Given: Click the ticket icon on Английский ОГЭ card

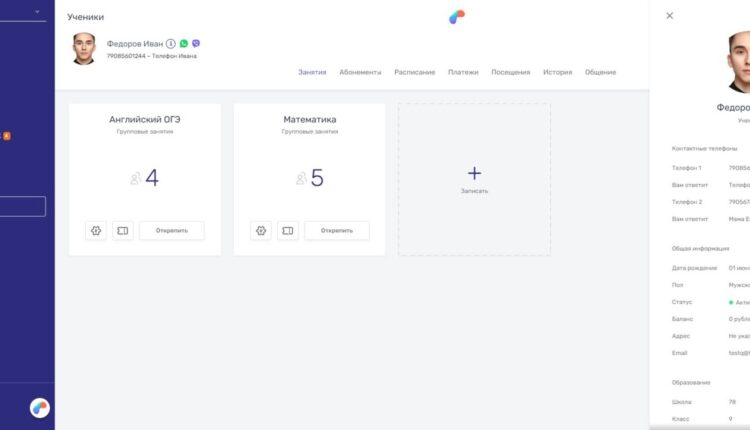Looking at the screenshot, I should [122, 230].
